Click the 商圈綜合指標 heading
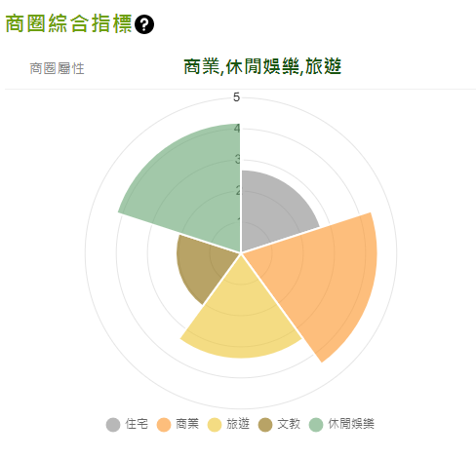This screenshot has width=476, height=458. 68,23
